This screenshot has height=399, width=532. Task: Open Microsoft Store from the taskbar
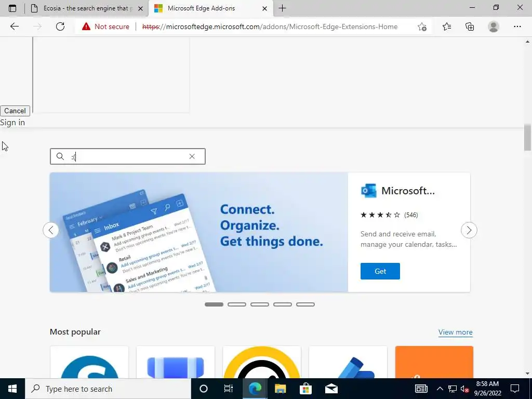(x=305, y=389)
